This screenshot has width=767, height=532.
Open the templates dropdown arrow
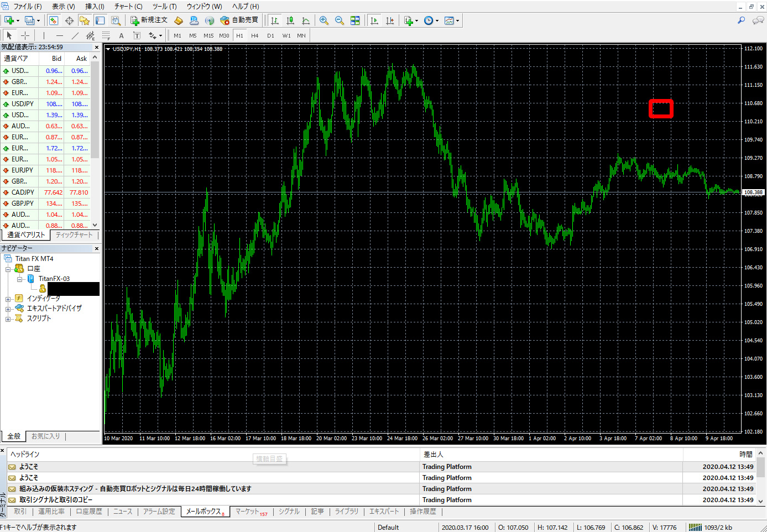click(457, 20)
